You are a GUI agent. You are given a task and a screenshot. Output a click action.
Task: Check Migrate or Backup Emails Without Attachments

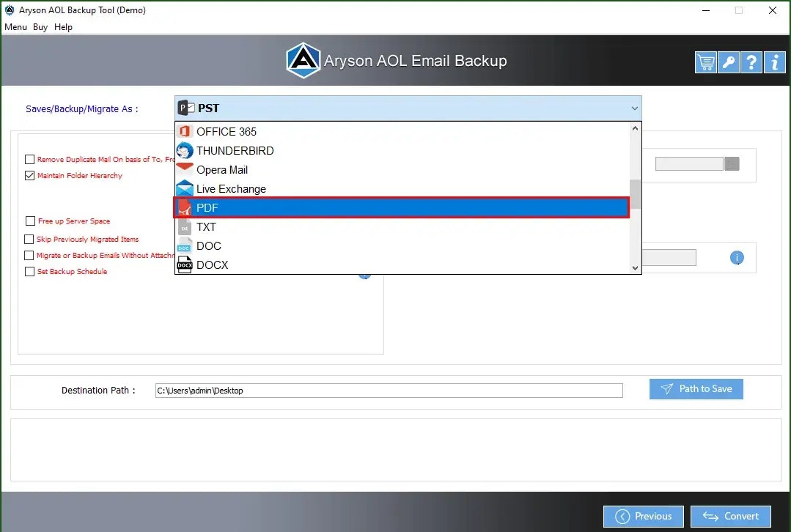tap(29, 255)
